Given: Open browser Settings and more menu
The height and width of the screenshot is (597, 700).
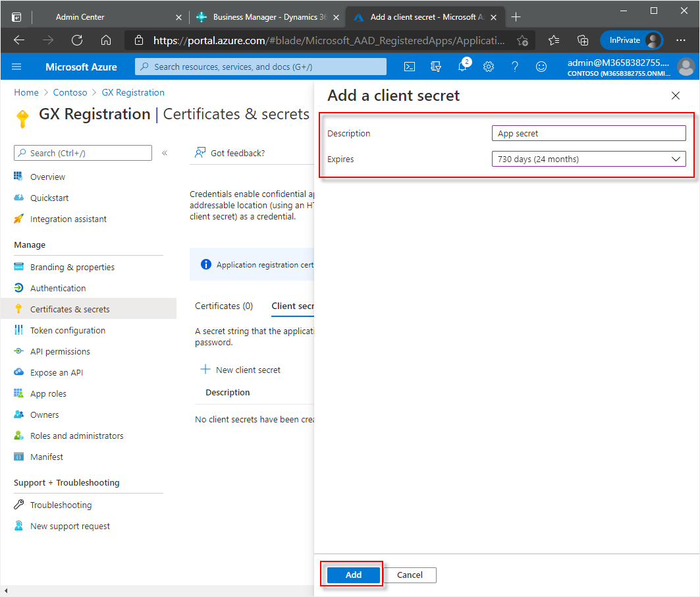Looking at the screenshot, I should pos(681,40).
